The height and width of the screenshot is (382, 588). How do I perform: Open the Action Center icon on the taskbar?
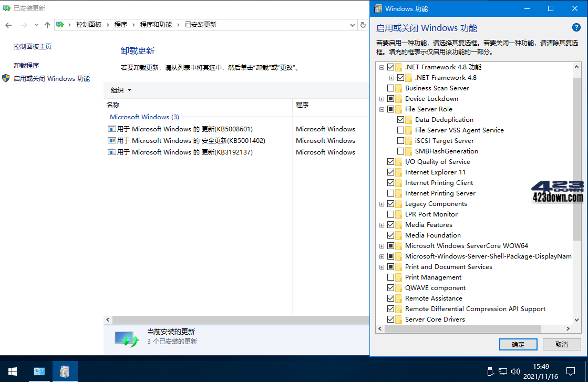(571, 371)
